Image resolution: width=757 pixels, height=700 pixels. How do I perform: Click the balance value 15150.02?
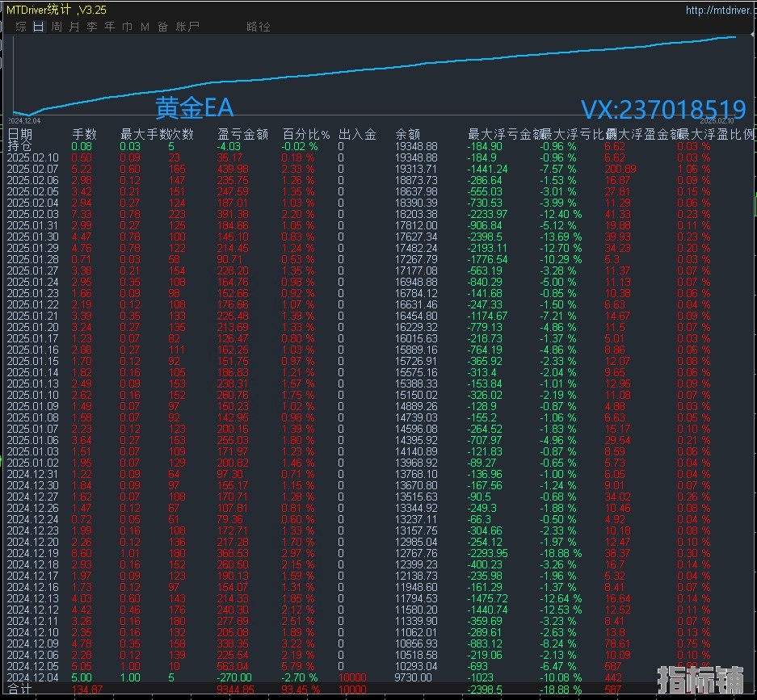pyautogui.click(x=416, y=395)
